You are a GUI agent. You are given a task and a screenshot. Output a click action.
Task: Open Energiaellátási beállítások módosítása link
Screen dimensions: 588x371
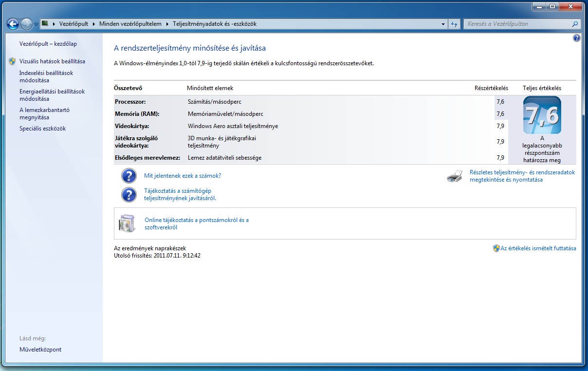click(52, 95)
